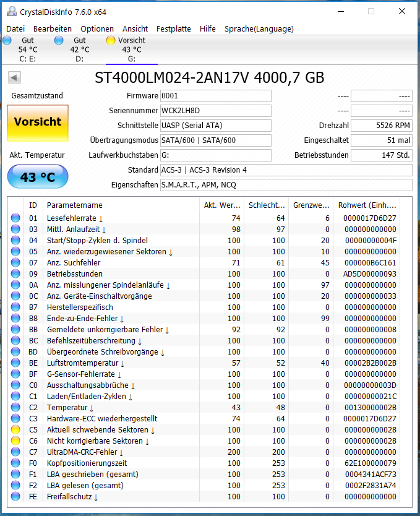
Task: Click status orb for Herstellerspezifisch row
Action: (x=15, y=307)
